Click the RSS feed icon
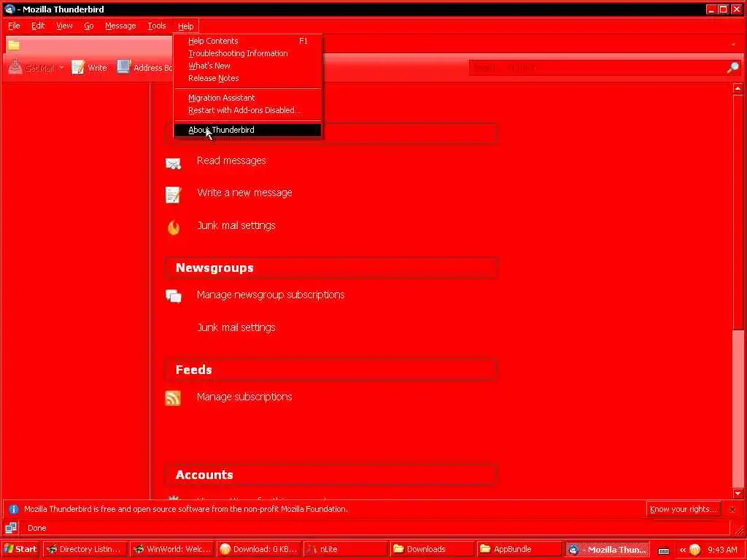 [x=173, y=397]
